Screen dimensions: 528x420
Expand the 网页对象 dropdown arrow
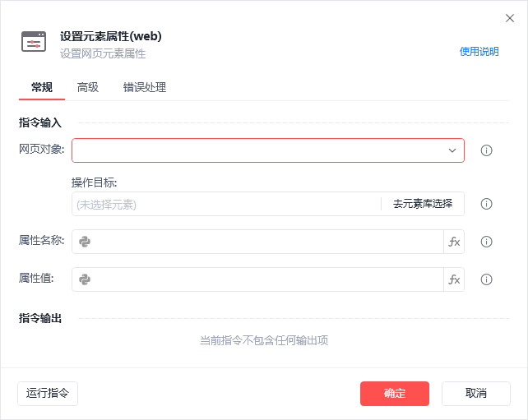(x=452, y=150)
